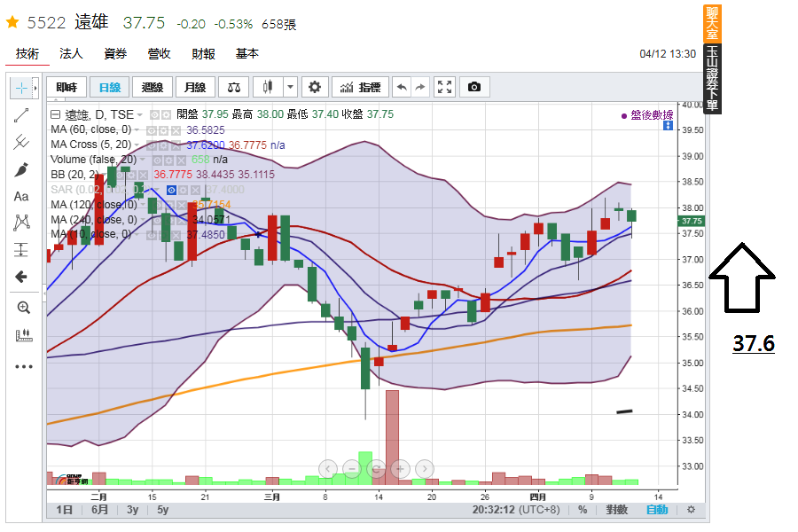Undo the last chart action
The image size is (798, 532).
point(402,87)
